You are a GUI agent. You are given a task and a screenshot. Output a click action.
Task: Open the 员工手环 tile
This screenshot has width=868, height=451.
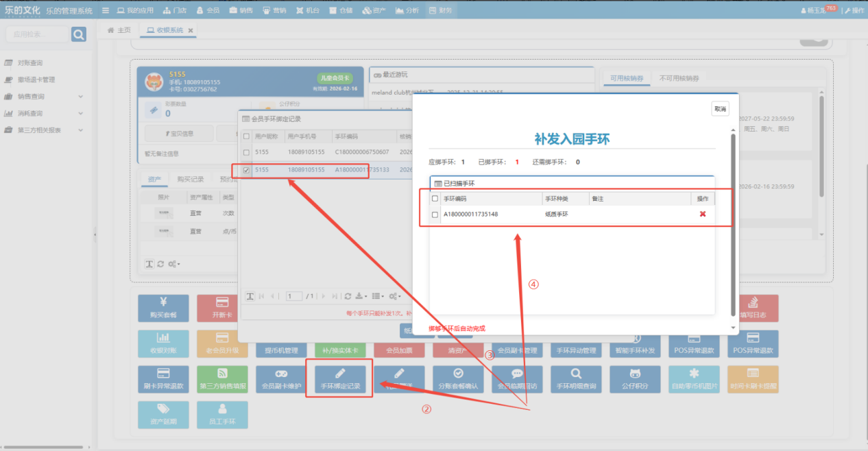point(222,415)
